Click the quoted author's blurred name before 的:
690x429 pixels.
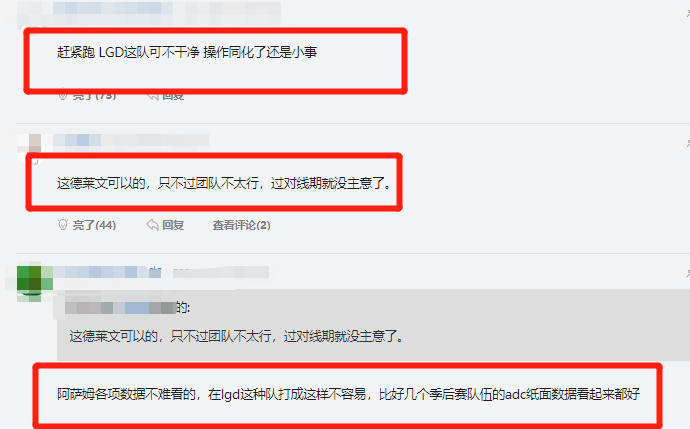pyautogui.click(x=121, y=307)
